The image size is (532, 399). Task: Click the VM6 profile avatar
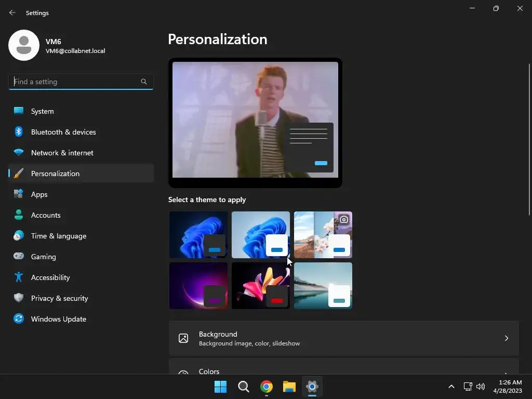(x=24, y=45)
